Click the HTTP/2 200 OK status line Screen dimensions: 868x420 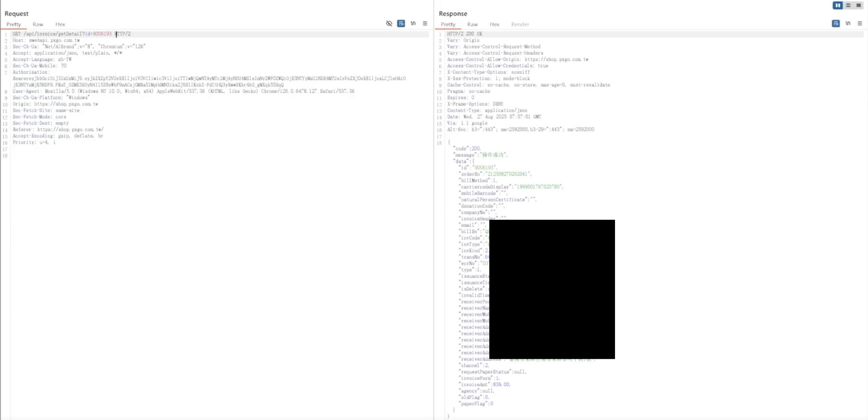465,34
